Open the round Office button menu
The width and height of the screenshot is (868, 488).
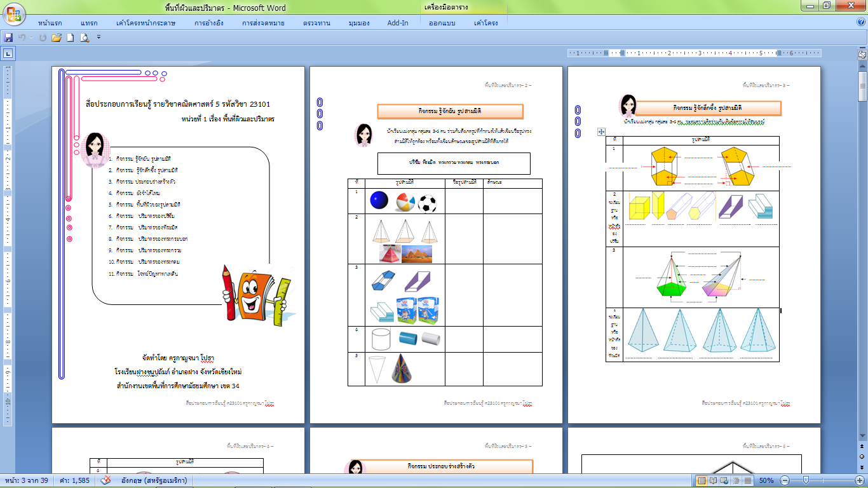point(13,13)
